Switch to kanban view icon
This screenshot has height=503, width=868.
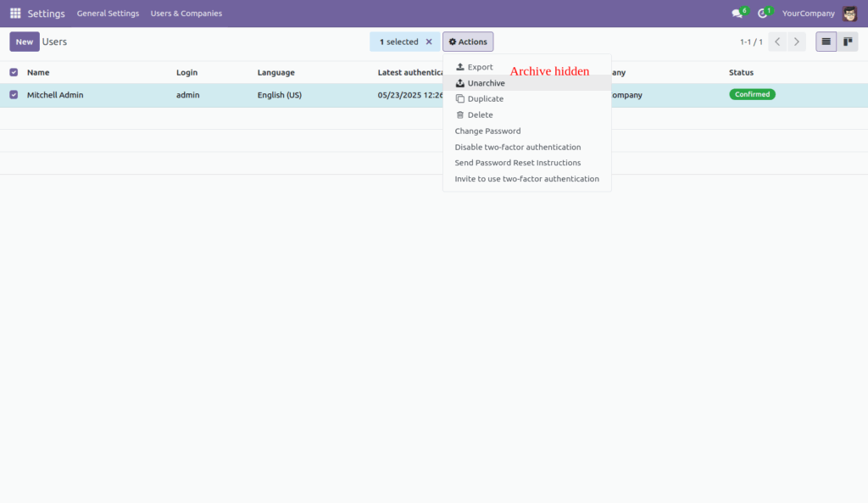point(848,41)
